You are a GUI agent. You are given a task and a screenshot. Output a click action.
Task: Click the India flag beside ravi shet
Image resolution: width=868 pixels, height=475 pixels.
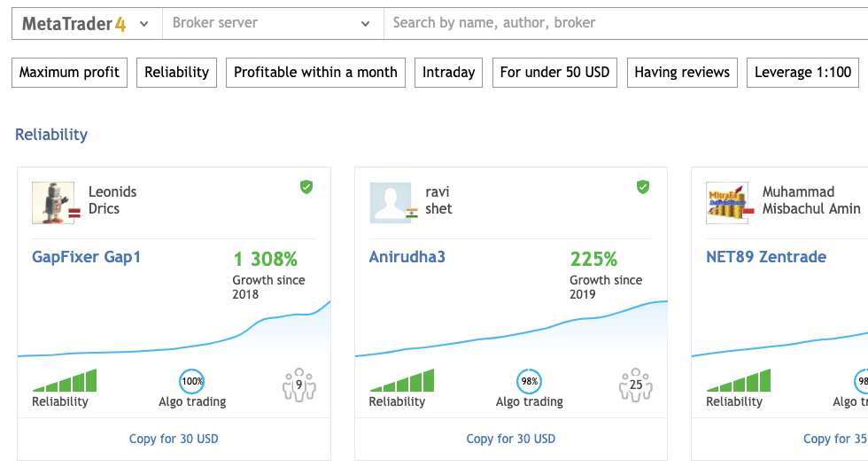[x=411, y=214]
